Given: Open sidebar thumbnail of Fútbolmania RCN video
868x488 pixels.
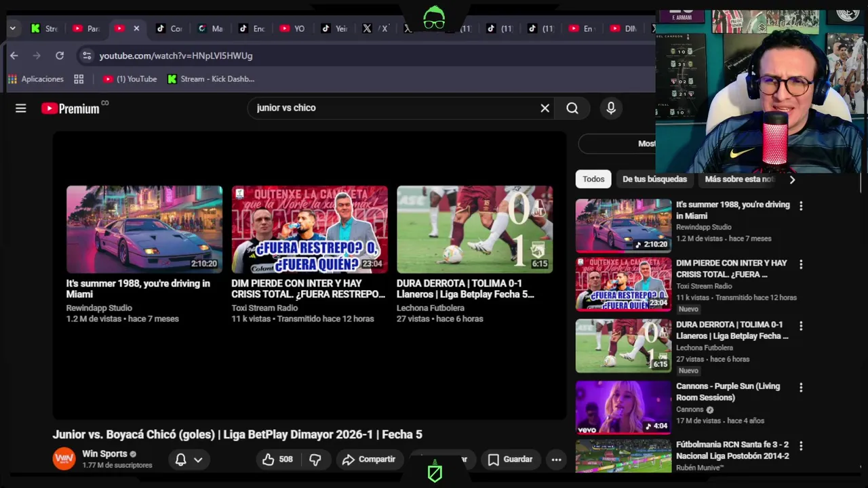Looking at the screenshot, I should [623, 455].
